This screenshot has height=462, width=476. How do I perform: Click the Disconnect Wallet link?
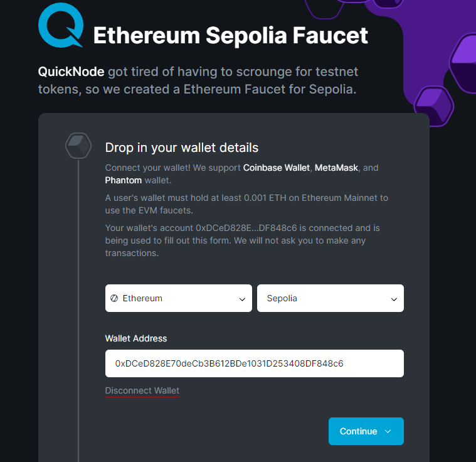(142, 390)
